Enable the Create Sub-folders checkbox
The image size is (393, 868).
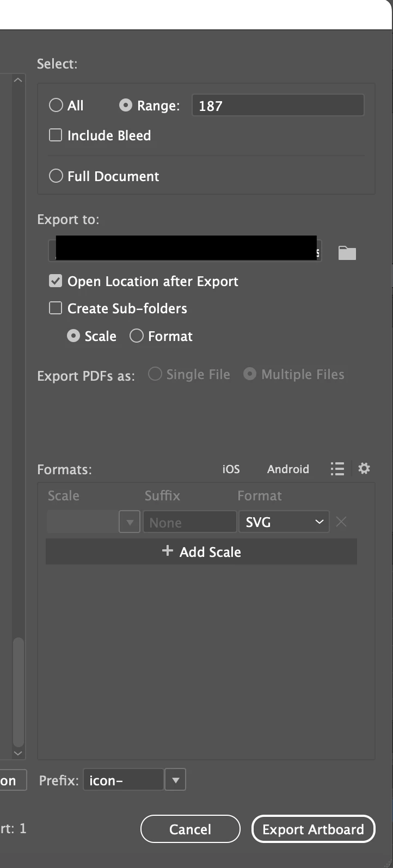56,308
